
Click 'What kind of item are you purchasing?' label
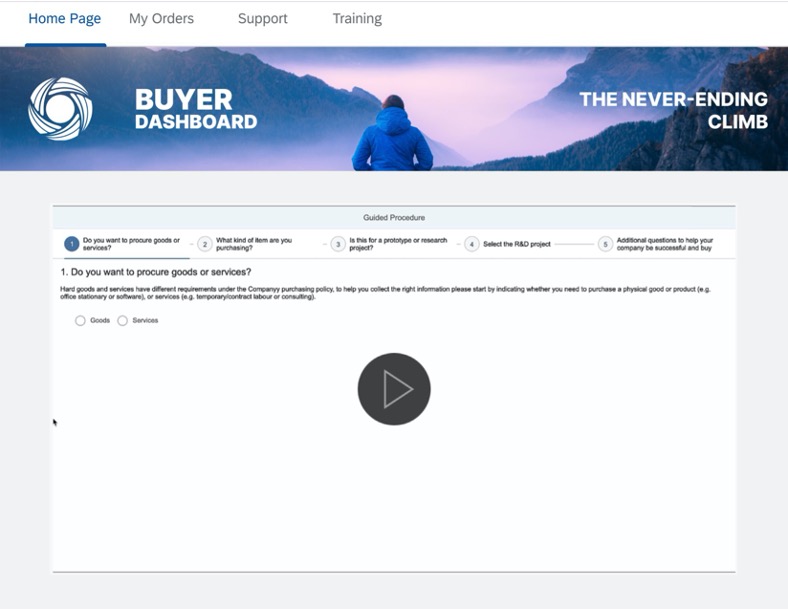254,244
